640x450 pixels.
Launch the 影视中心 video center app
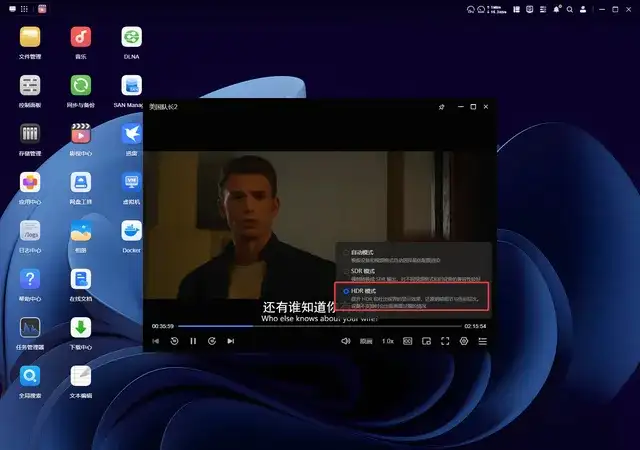[80, 134]
